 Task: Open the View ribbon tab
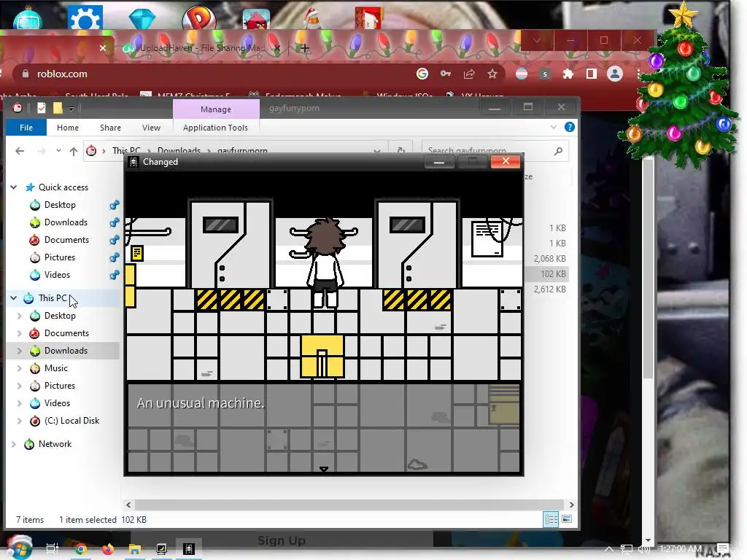(151, 128)
